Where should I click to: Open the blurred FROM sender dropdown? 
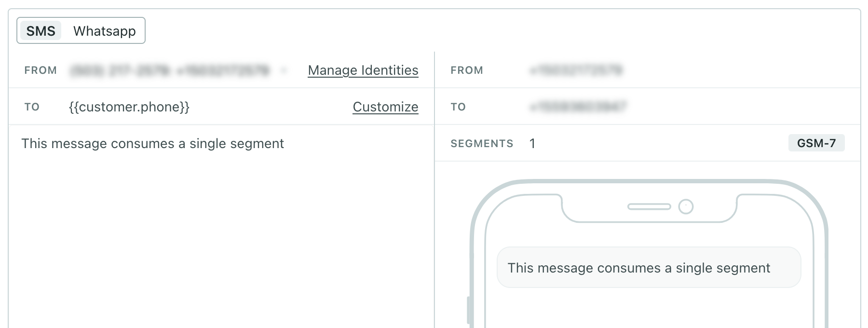(x=178, y=70)
